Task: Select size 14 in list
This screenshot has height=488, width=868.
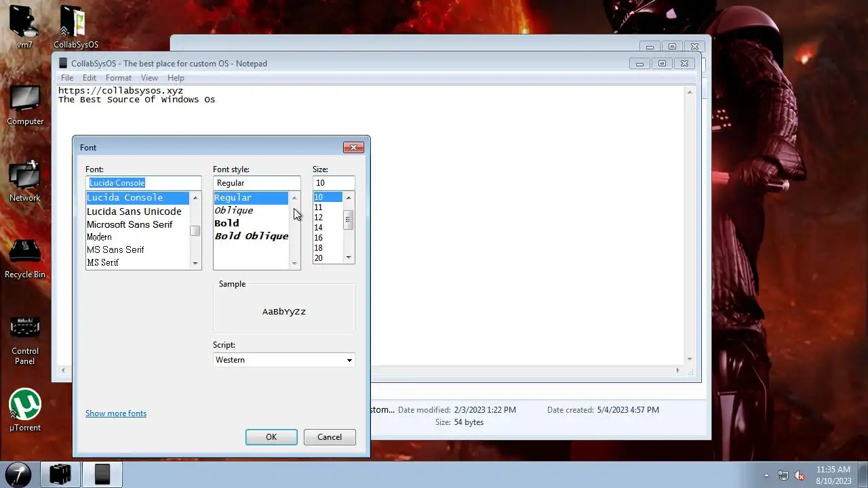Action: pyautogui.click(x=328, y=228)
